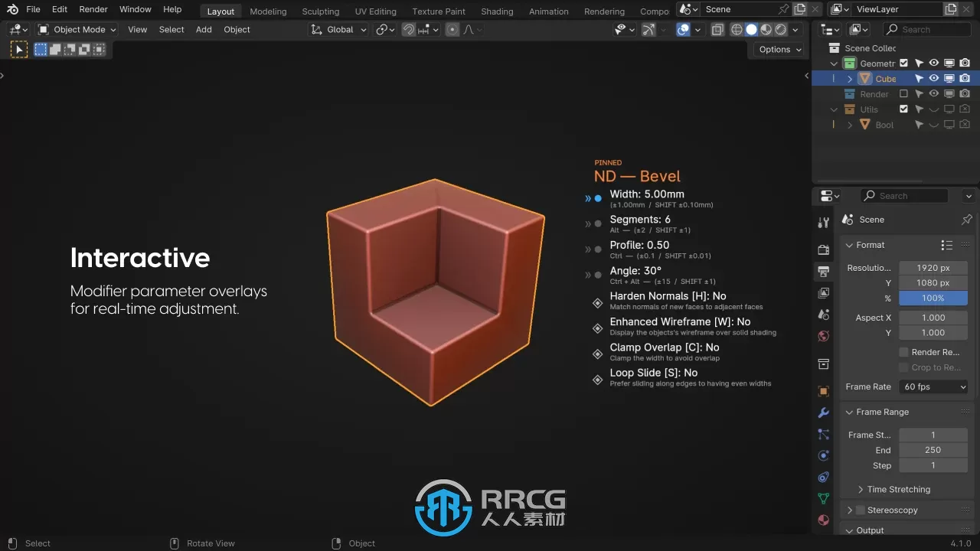Open the Object properties tab icon
Viewport: 980px width, 551px height.
point(824,391)
